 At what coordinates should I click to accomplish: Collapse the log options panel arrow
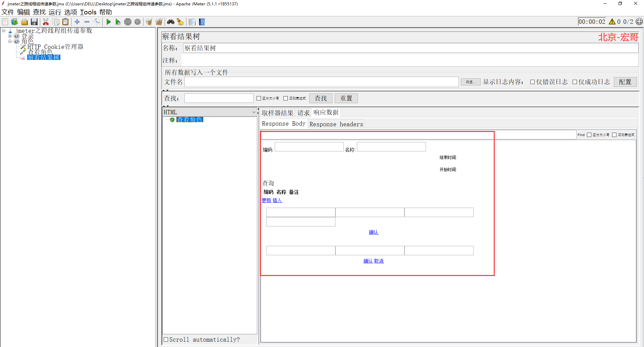[x=164, y=90]
